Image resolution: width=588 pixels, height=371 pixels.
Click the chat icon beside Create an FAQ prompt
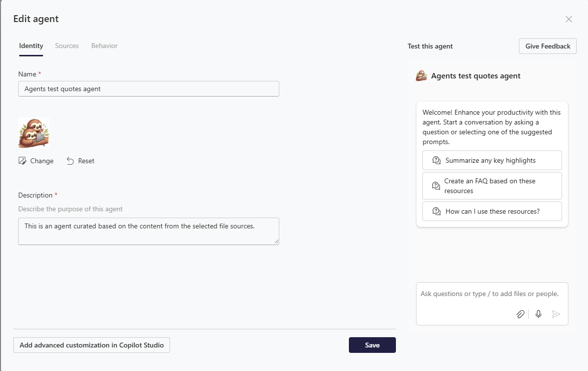point(436,186)
